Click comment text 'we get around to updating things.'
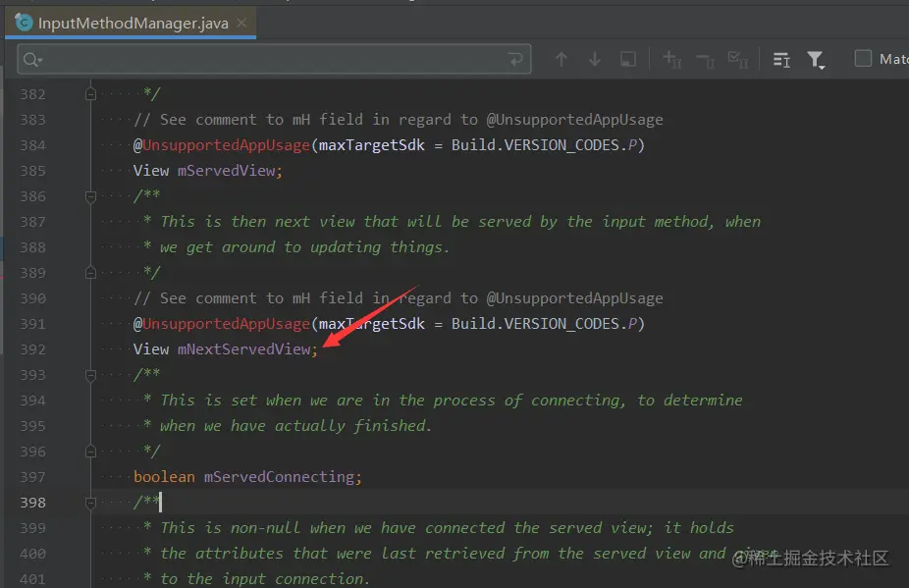909x588 pixels. [x=304, y=247]
